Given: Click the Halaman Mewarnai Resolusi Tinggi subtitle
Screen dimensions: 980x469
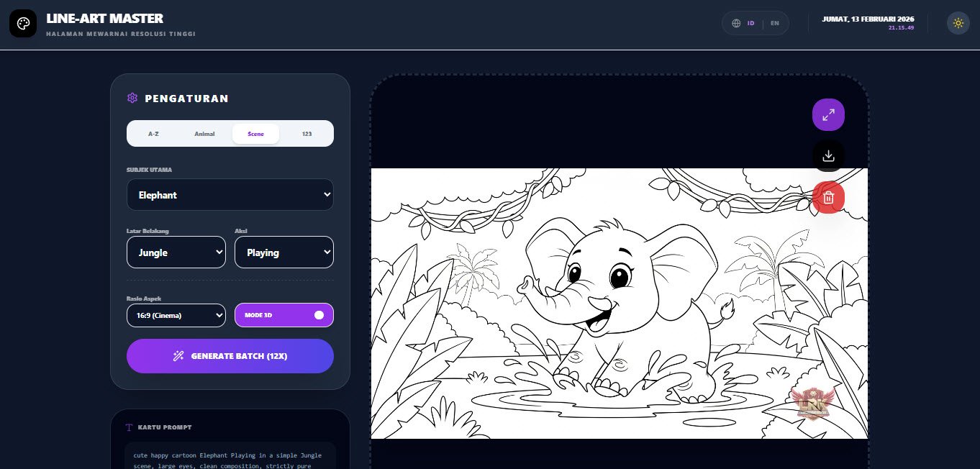Looking at the screenshot, I should [121, 34].
